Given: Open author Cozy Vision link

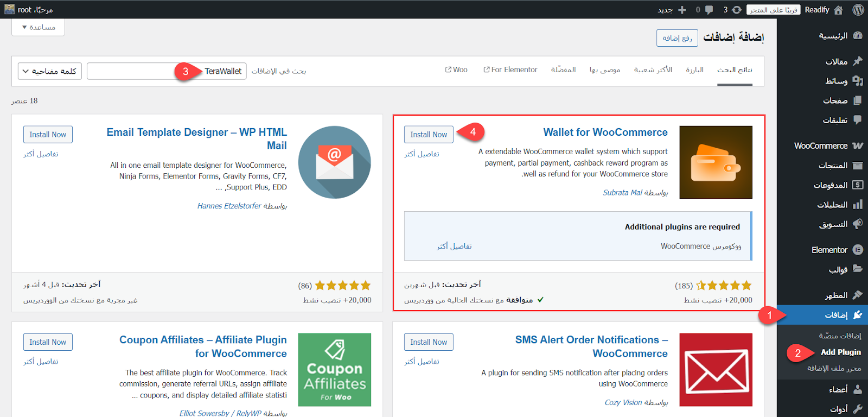Looking at the screenshot, I should (623, 402).
